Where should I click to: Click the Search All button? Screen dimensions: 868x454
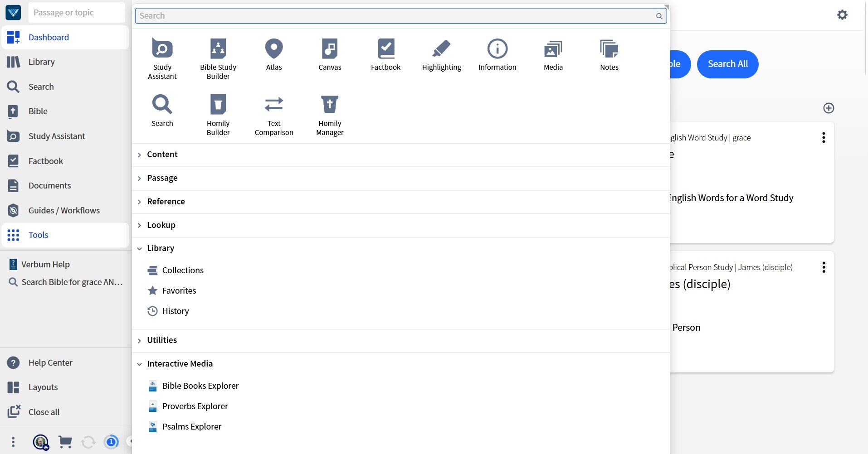pos(727,64)
